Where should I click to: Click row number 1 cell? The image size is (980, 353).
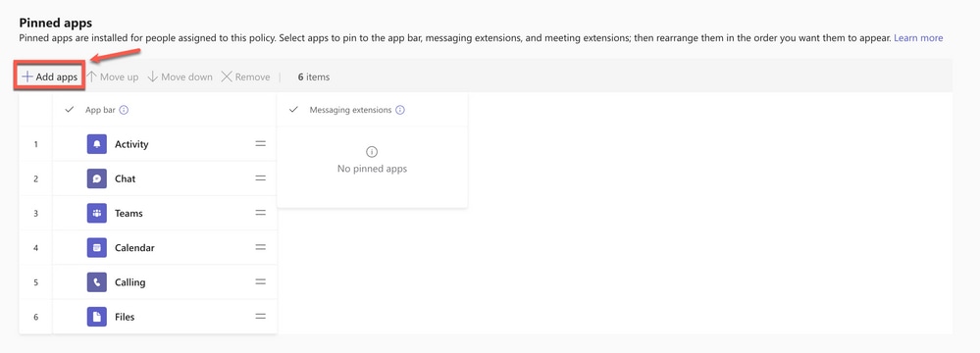[x=35, y=144]
